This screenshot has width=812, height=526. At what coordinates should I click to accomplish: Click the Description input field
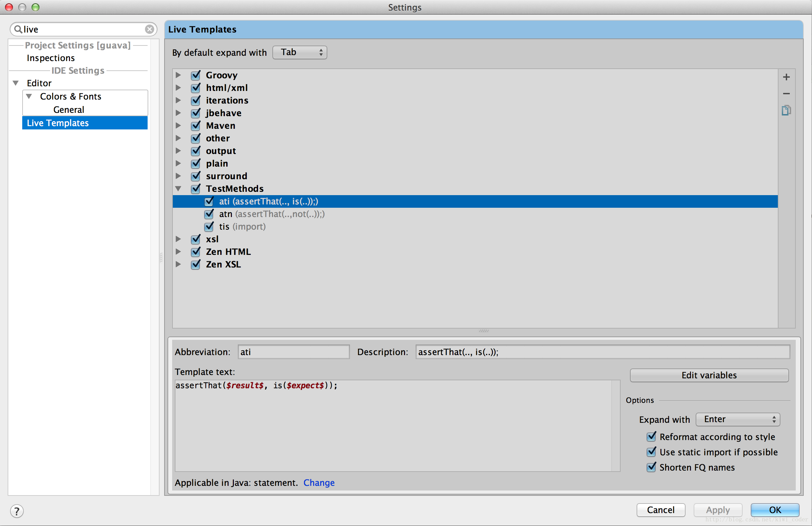[x=602, y=352]
